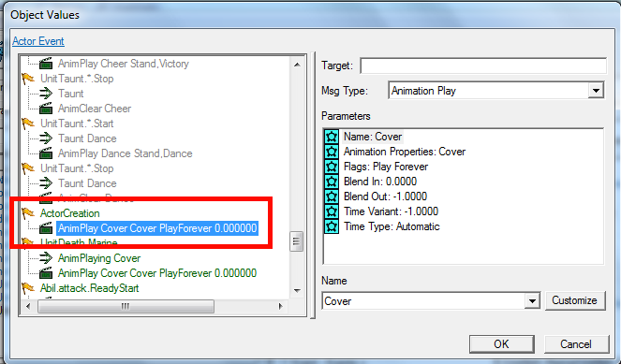Image resolution: width=621 pixels, height=364 pixels.
Task: Select the UnitTaunt.*.Start event
Action: (77, 124)
